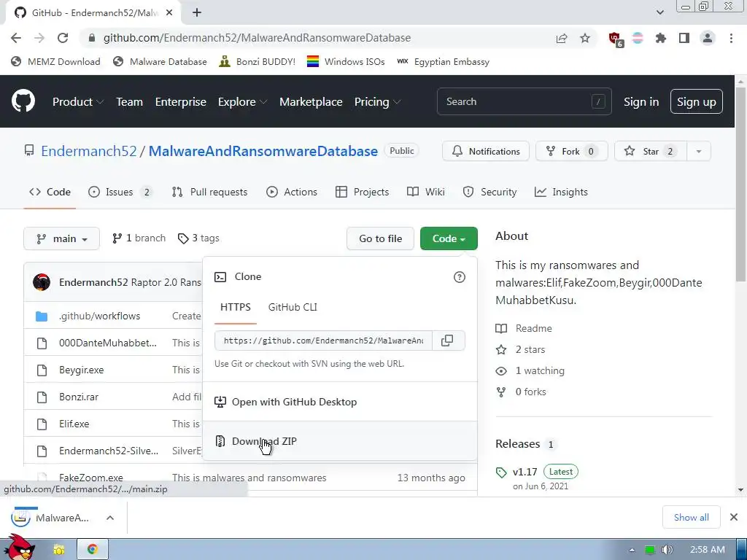Open the Chrome taskbar icon
Screen dimensions: 747x560
(93, 550)
